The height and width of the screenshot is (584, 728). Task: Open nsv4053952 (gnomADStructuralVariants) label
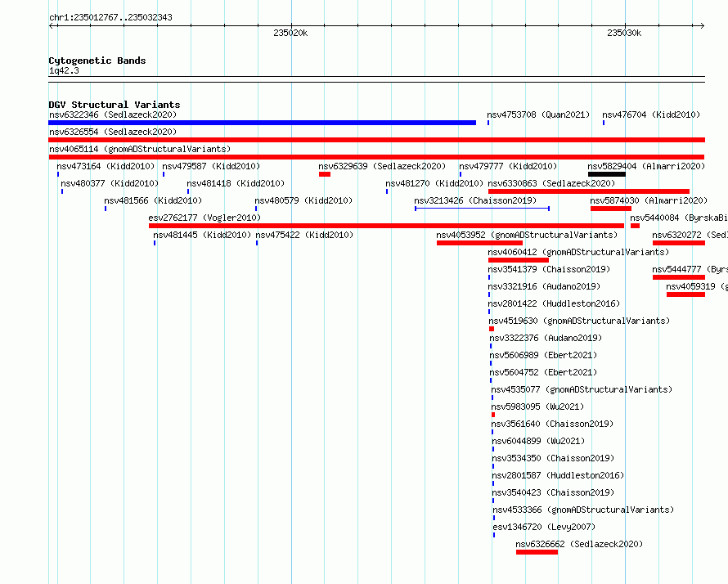(527, 235)
